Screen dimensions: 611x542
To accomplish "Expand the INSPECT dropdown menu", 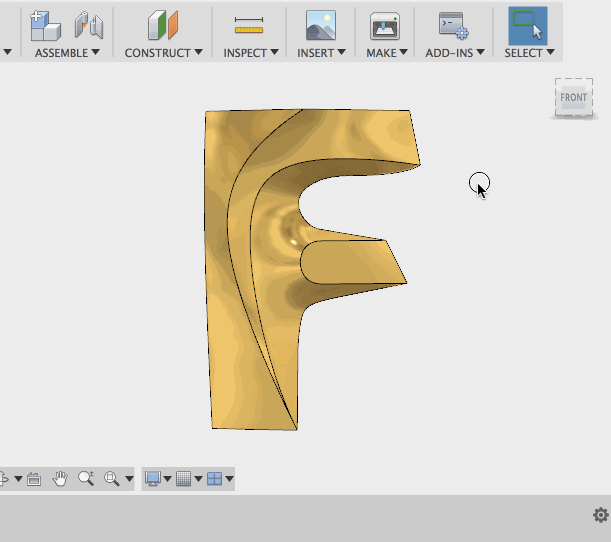I will point(251,53).
